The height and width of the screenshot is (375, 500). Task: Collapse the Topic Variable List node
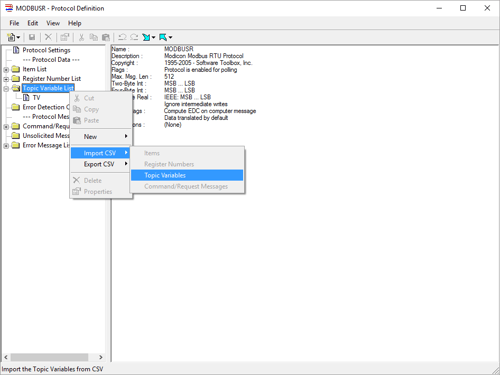[6, 89]
